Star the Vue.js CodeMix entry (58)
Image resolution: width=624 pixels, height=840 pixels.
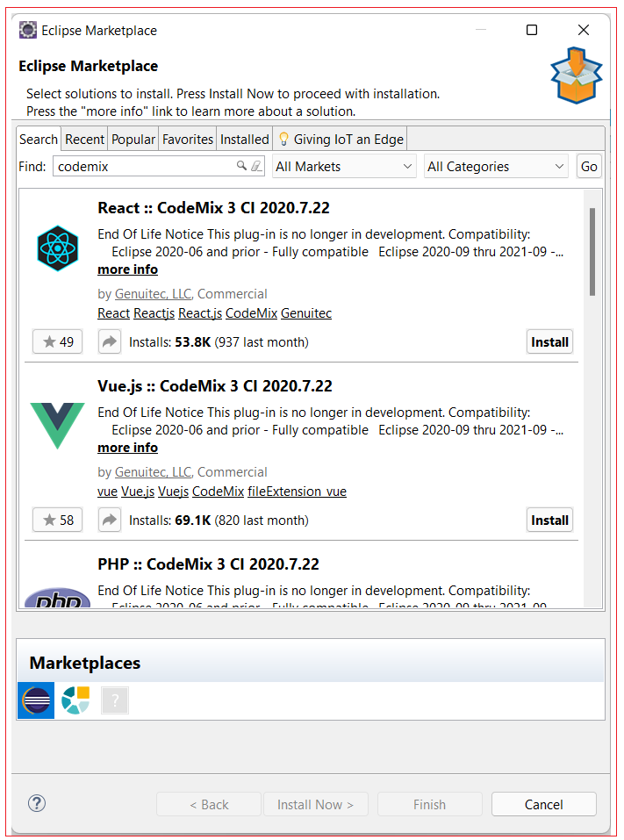click(x=57, y=521)
